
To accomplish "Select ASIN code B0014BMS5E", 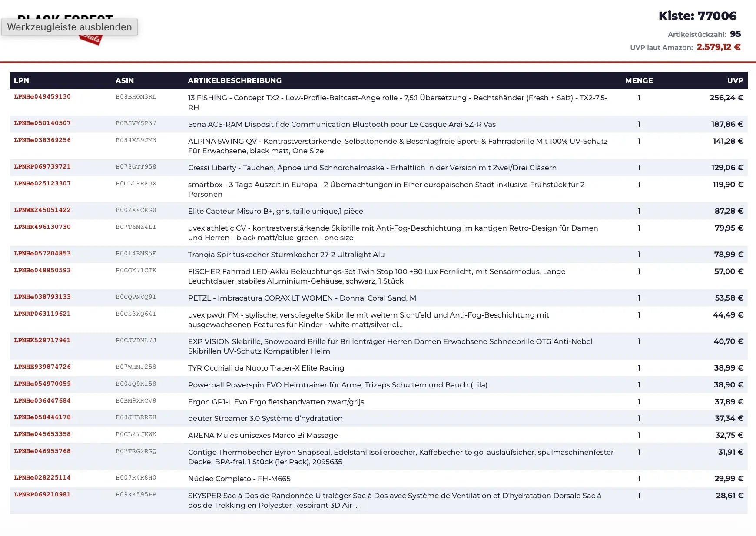I will [x=136, y=254].
